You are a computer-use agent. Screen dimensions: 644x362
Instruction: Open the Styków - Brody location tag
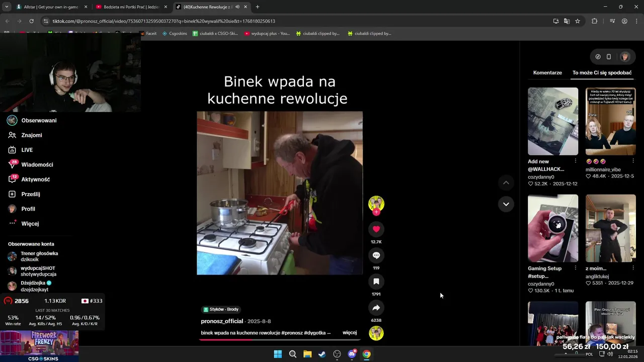221,309
